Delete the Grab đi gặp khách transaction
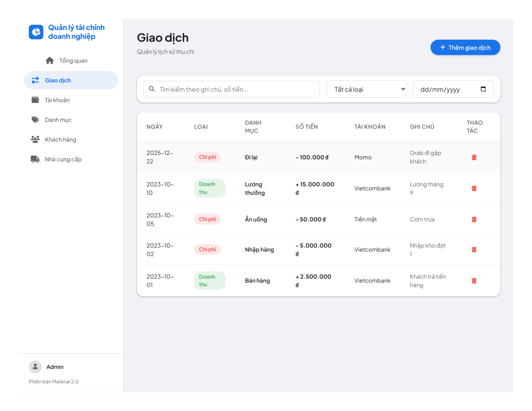Viewport: 532px width, 411px height. point(474,157)
